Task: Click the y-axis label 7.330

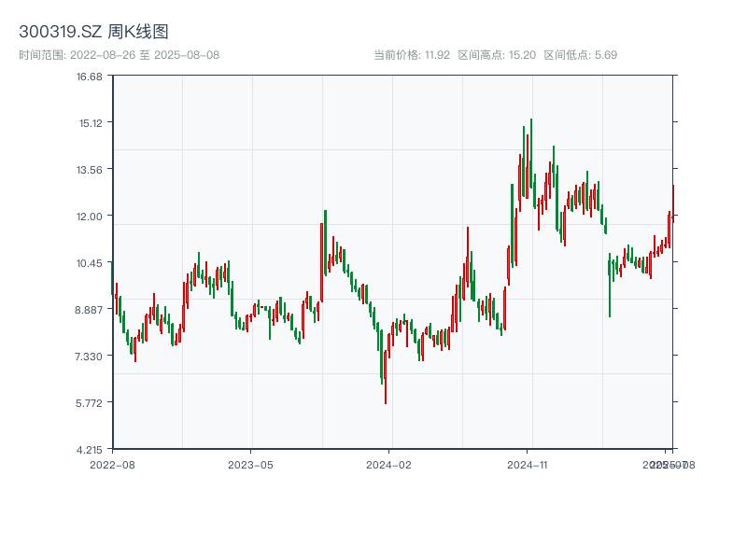Action: click(x=89, y=357)
